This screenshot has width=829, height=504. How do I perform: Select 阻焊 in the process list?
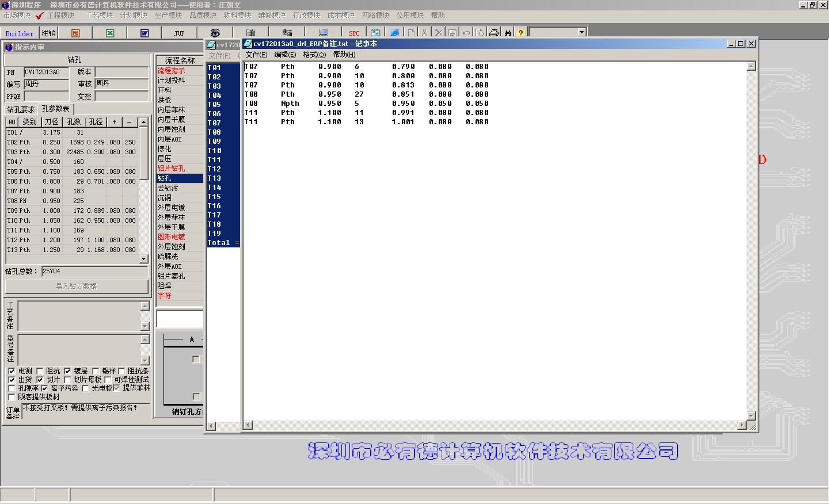(179, 286)
